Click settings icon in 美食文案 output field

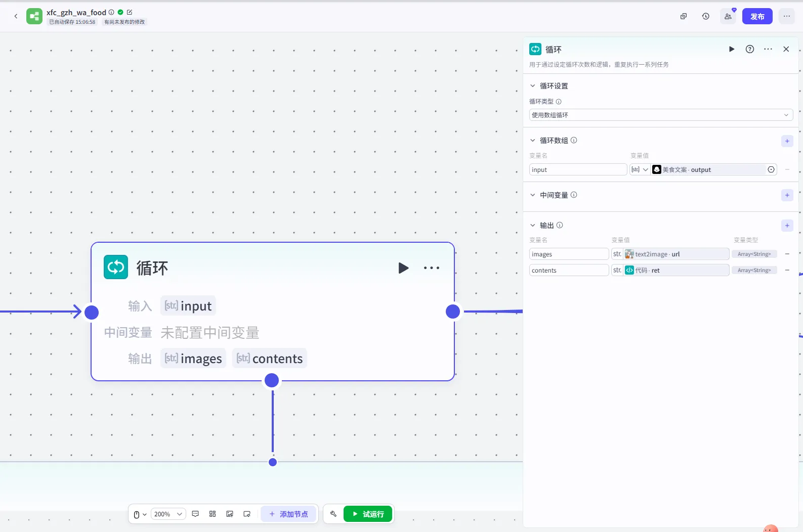[771, 169]
